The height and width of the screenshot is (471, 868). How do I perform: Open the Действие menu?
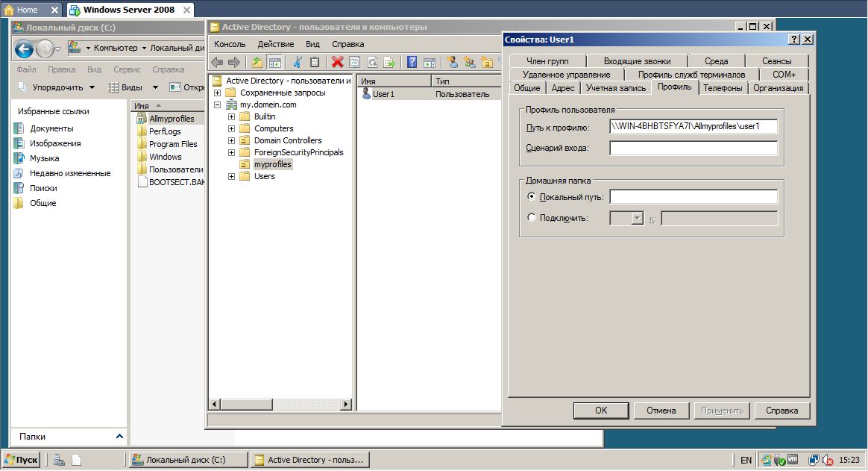click(276, 44)
